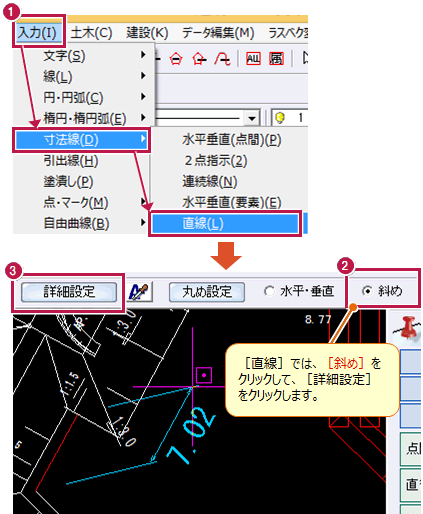Click the red ALL toolbar icon
The width and height of the screenshot is (423, 514).
pyautogui.click(x=253, y=59)
